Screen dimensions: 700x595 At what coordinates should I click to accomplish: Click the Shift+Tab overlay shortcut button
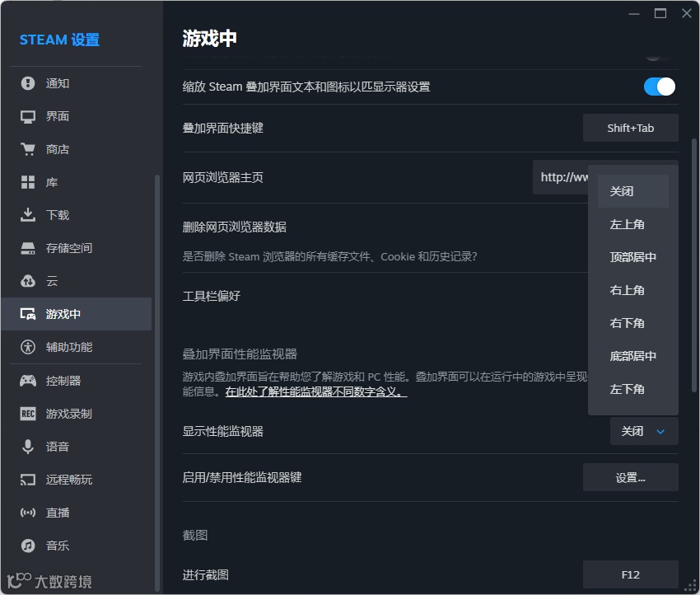click(x=630, y=129)
